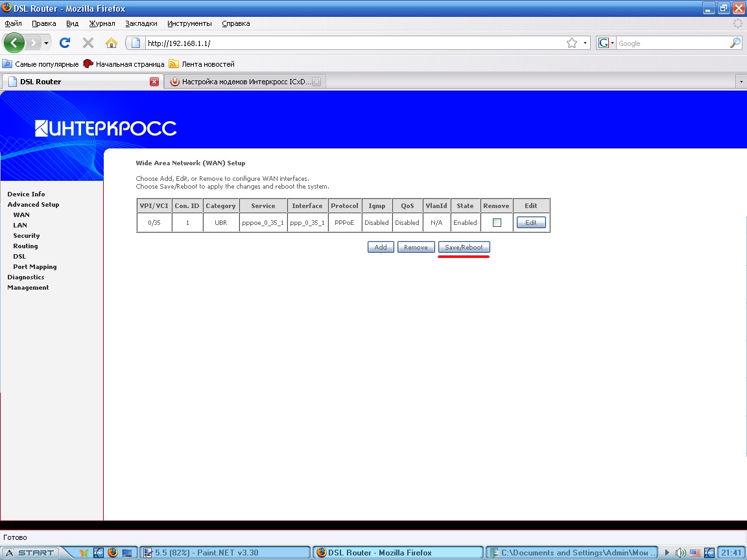
Task: Open Advanced Setup in sidebar
Action: (33, 204)
